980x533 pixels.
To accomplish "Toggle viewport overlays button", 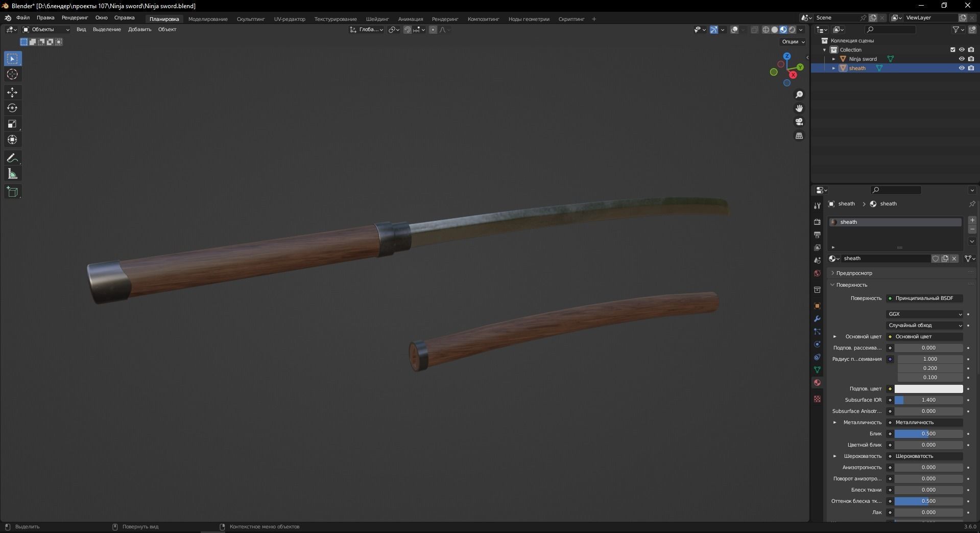I will point(734,30).
